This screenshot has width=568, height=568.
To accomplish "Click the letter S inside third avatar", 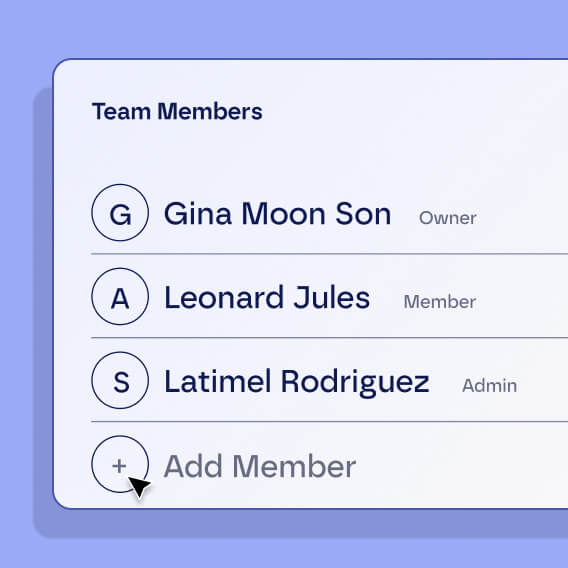I will pos(121,383).
